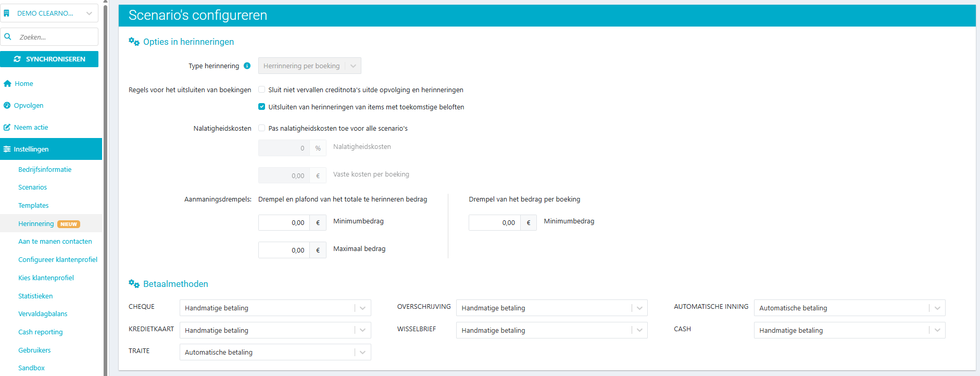Go to Templates in the sidebar
The width and height of the screenshot is (980, 376).
point(33,206)
